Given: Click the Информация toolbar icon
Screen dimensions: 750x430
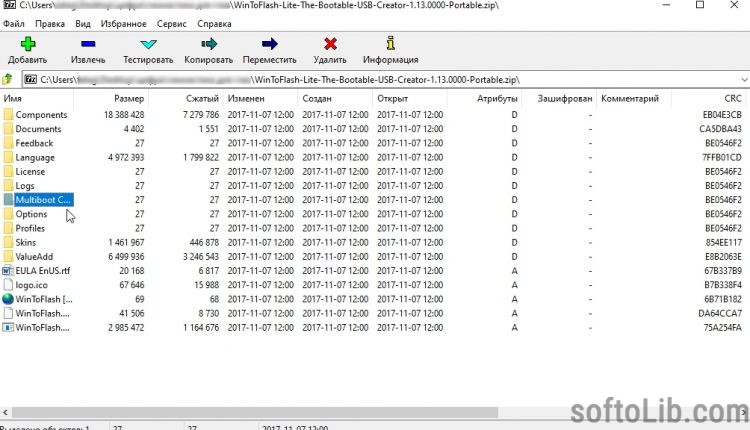Looking at the screenshot, I should coord(390,43).
